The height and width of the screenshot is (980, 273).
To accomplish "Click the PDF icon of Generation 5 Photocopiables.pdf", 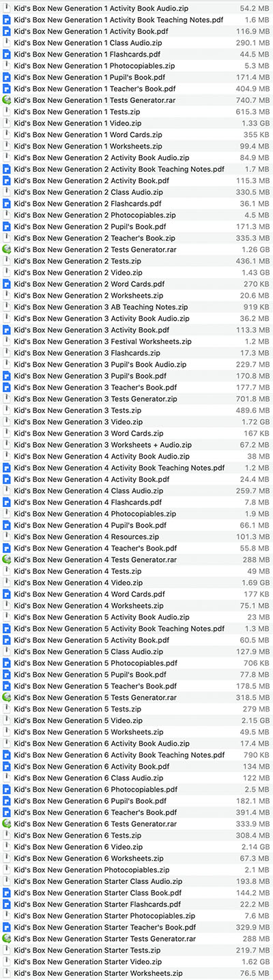I will tap(6, 663).
